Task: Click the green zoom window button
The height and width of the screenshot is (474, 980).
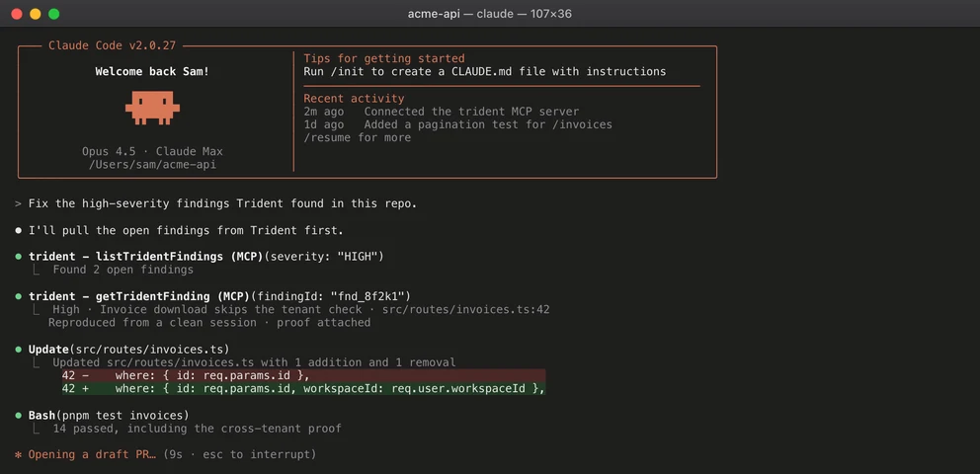Action: click(x=54, y=14)
